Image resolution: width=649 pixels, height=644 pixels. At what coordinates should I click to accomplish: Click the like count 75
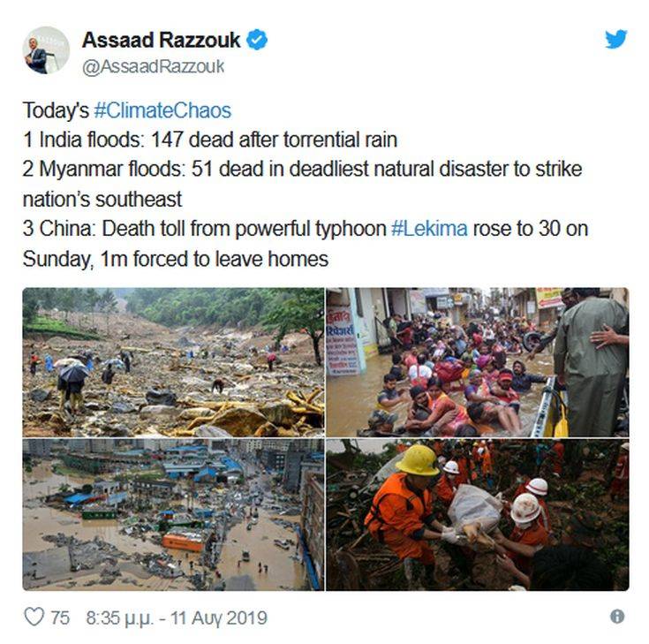point(60,617)
